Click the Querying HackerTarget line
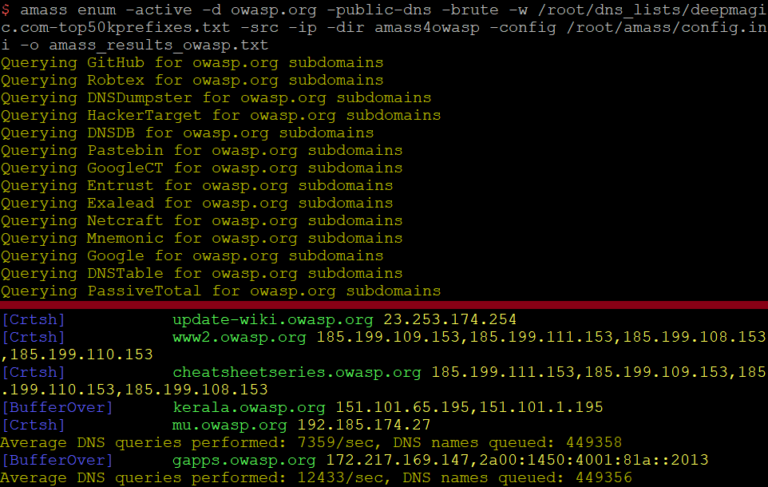 221,116
